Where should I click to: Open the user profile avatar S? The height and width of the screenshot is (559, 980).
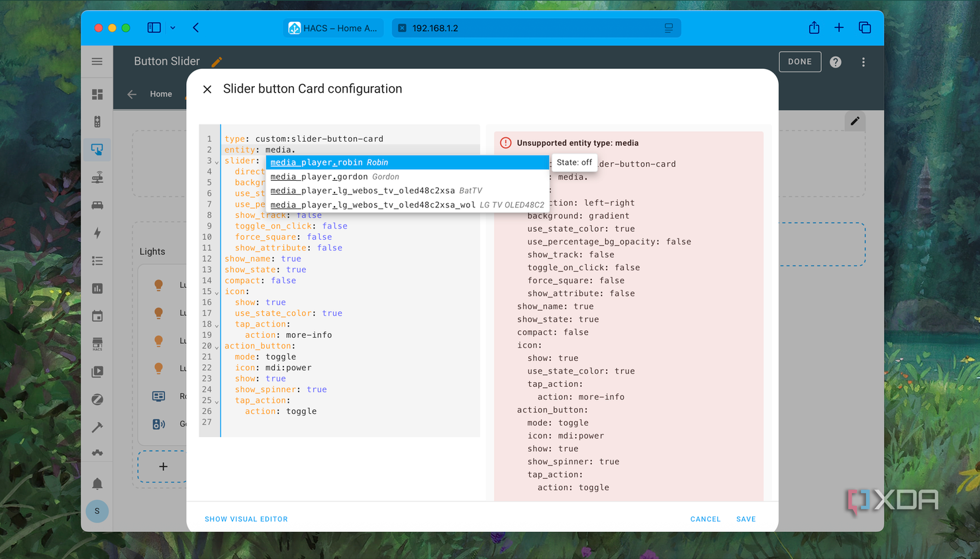97,511
